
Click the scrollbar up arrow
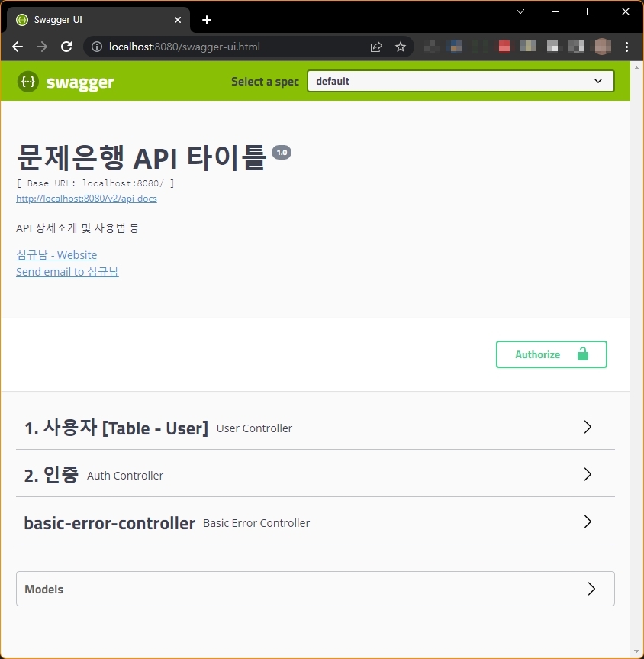637,68
